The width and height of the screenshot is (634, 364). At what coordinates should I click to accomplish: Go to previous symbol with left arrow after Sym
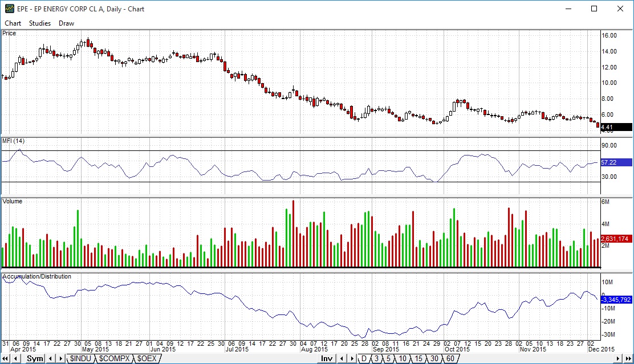tap(51, 359)
